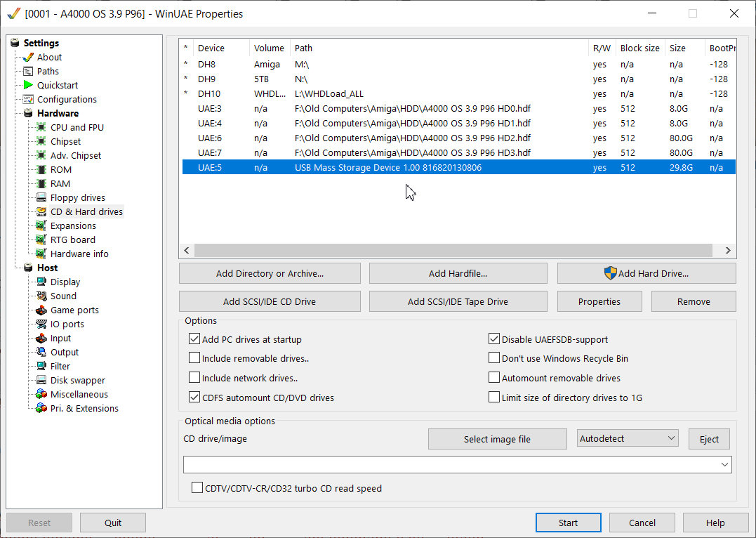The image size is (756, 538).
Task: Toggle CDFS automount CD/DVD drives
Action: click(x=194, y=397)
